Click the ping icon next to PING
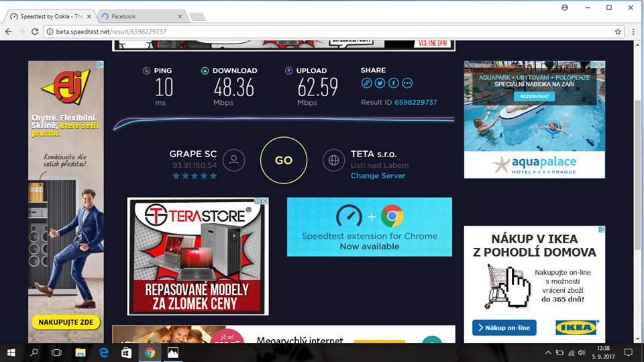The image size is (644, 362). [147, 71]
